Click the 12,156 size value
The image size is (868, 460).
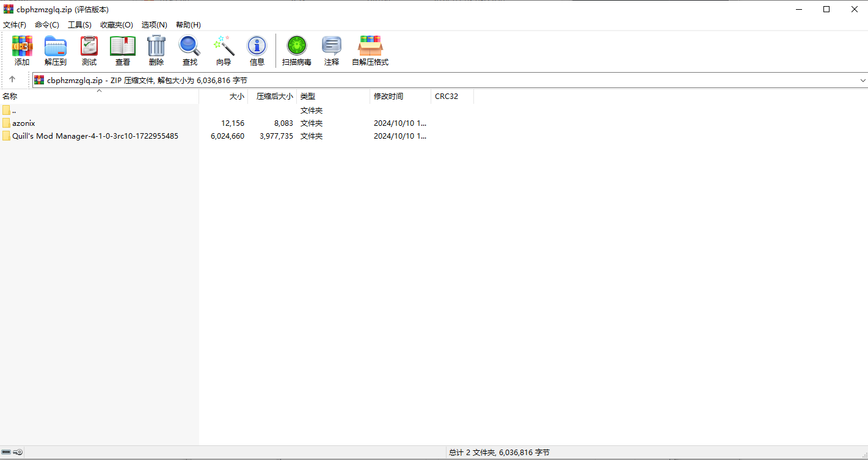point(233,123)
